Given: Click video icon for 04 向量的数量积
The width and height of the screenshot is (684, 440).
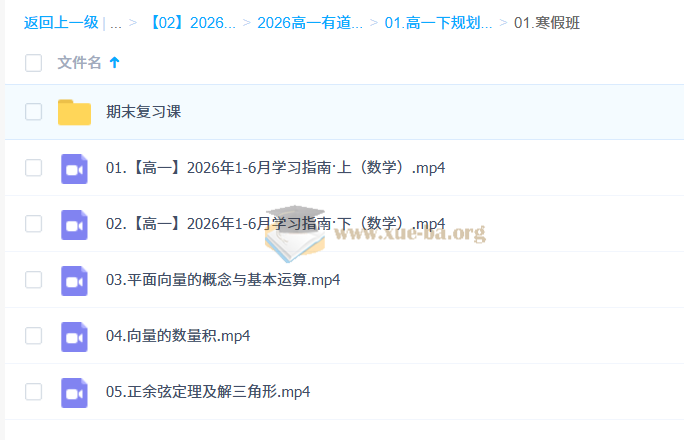Looking at the screenshot, I should pos(74,336).
